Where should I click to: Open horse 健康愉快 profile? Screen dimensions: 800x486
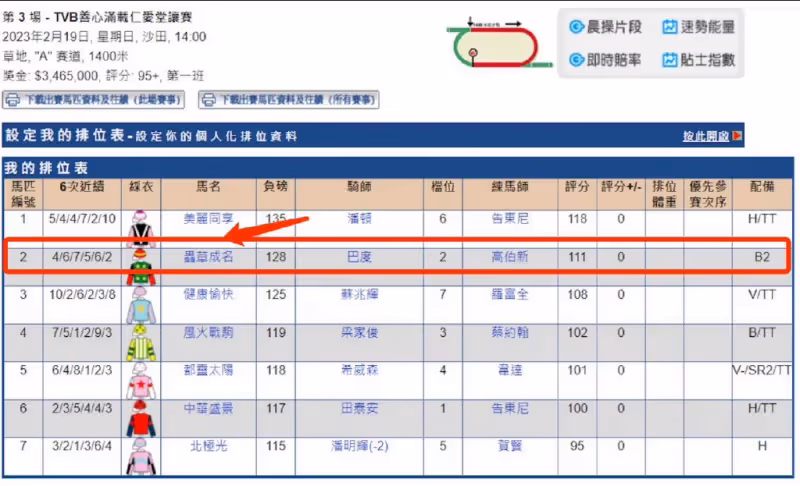208,294
